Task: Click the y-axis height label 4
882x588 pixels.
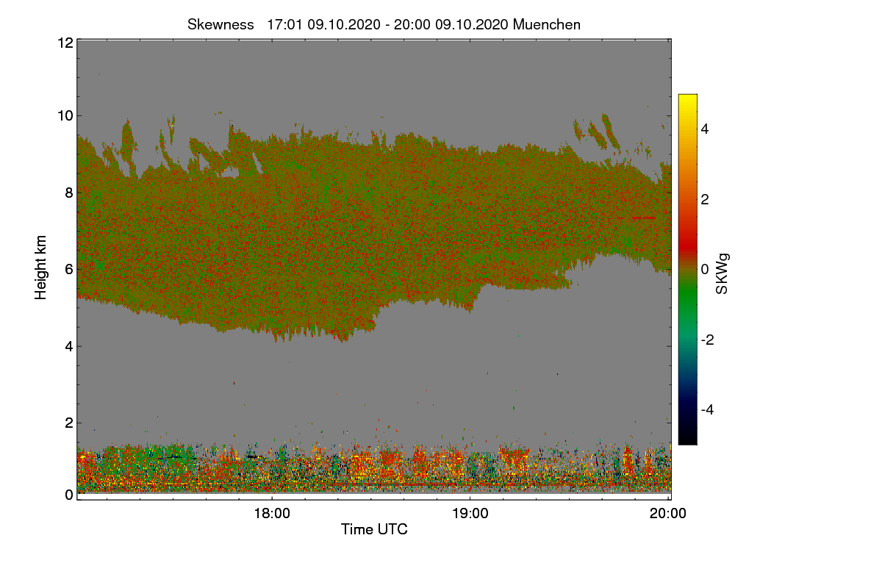Action: [68, 346]
